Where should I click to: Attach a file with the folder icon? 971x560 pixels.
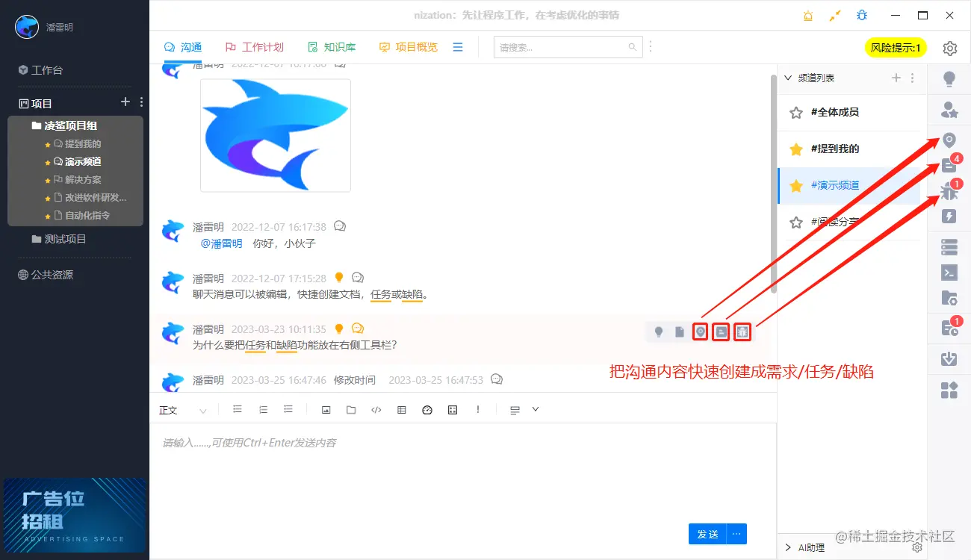(351, 410)
